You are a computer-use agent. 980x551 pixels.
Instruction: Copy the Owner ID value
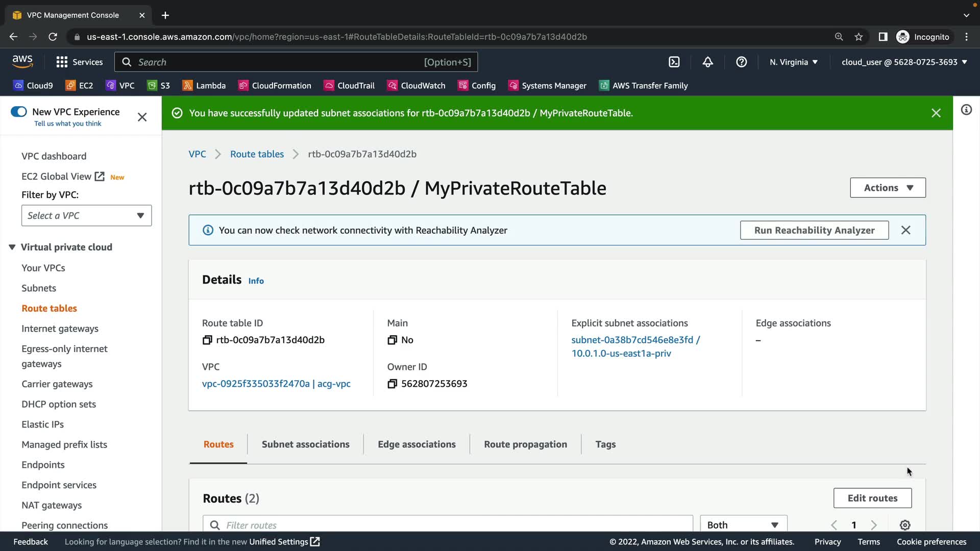tap(392, 384)
